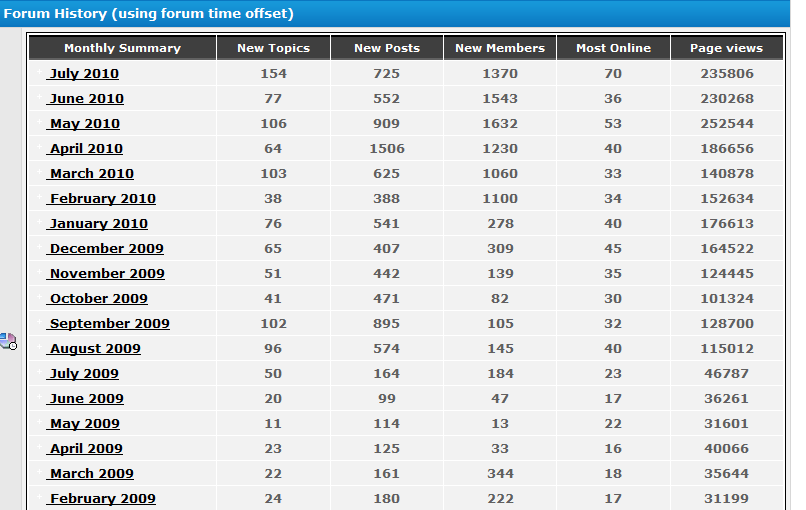Screen dimensions: 806x510
Task: Expand the December 2009 row plus sign
Action: coord(40,246)
